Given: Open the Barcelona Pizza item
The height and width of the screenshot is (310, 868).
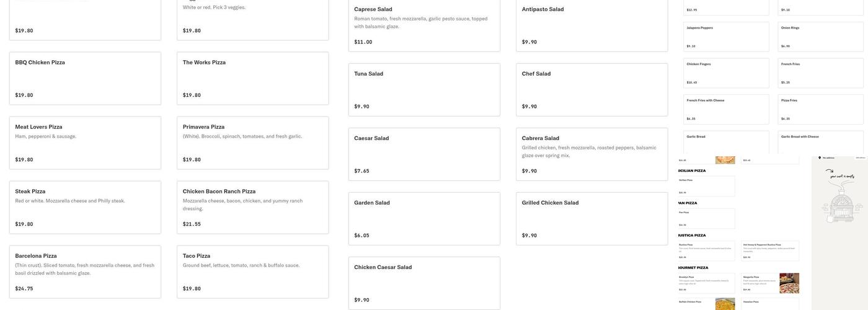Looking at the screenshot, I should tap(85, 272).
